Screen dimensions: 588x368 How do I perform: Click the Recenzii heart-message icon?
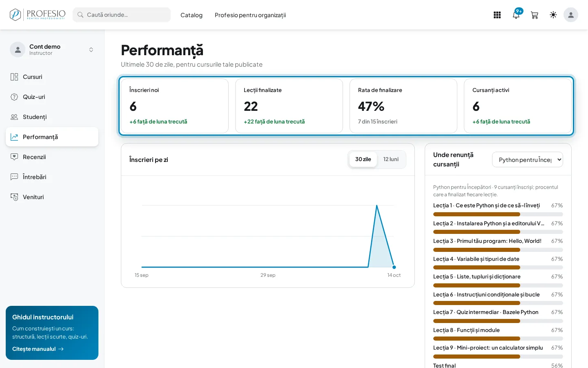click(x=14, y=157)
